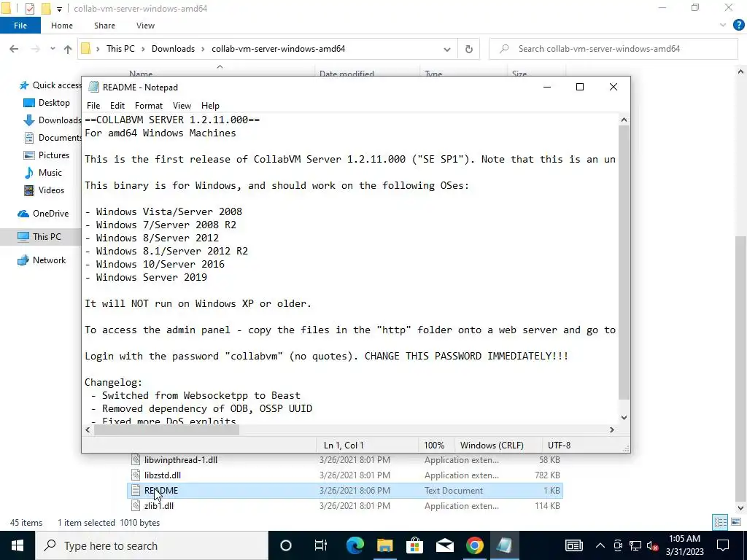
Task: Refresh the Explorer folder view
Action: (x=469, y=49)
